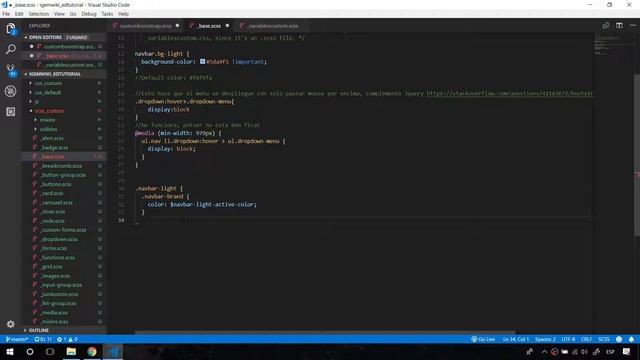Open Google Chrome from the taskbar
This screenshot has height=360, width=640.
[x=92, y=351]
